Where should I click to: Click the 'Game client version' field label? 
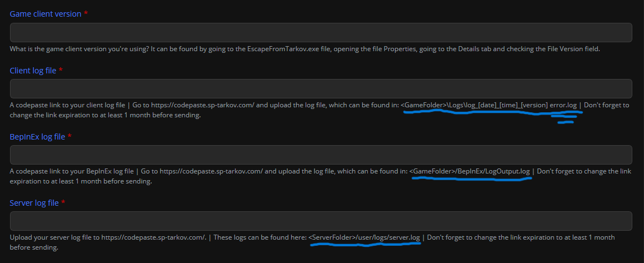[x=46, y=14]
